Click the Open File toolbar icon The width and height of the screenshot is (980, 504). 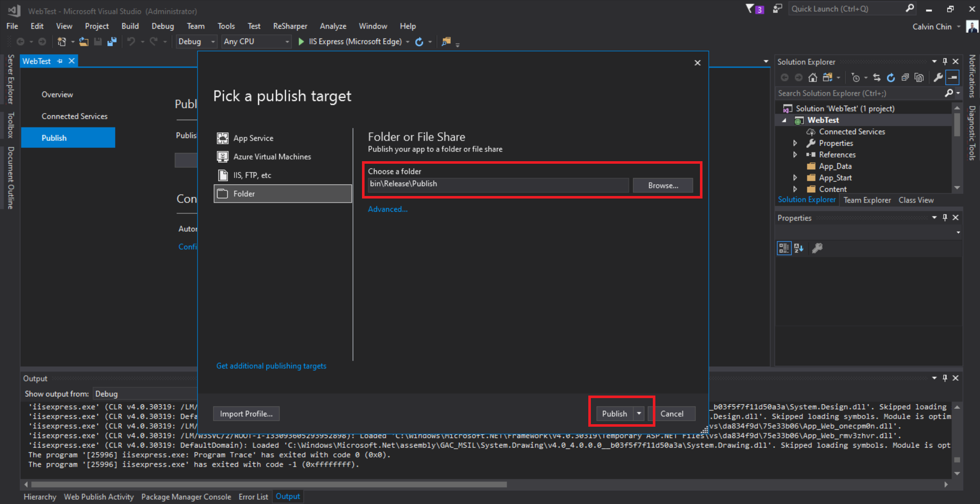click(84, 41)
